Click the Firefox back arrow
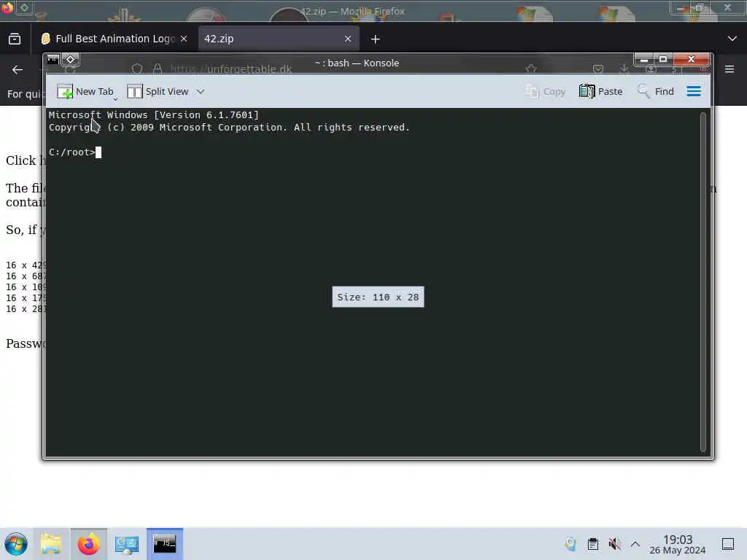Screen dimensions: 747x560 (x=18, y=70)
